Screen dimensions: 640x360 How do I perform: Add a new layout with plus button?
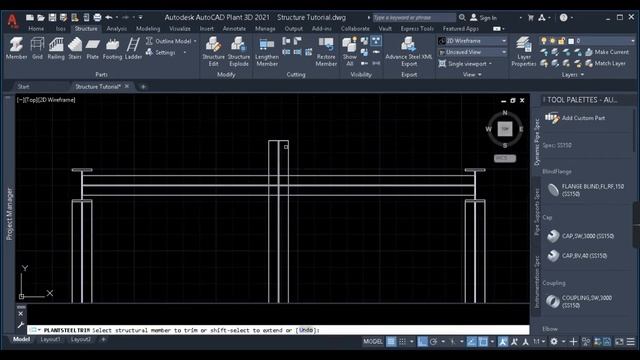[103, 340]
